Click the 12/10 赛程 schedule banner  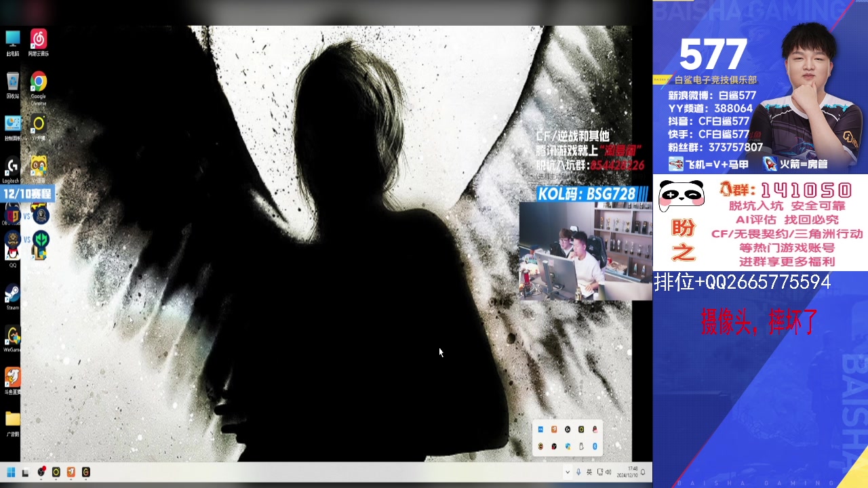(x=26, y=194)
